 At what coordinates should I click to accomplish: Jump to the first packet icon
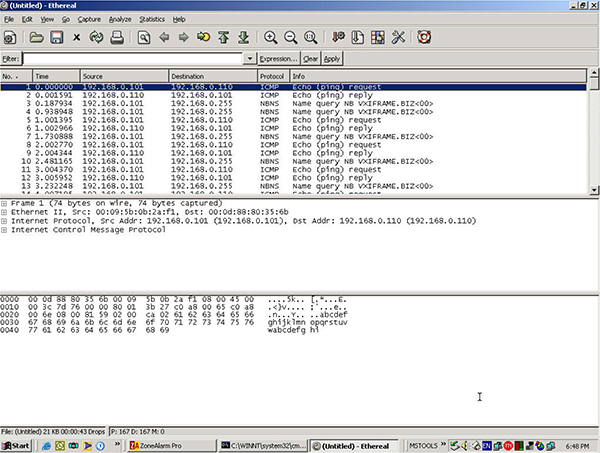223,37
